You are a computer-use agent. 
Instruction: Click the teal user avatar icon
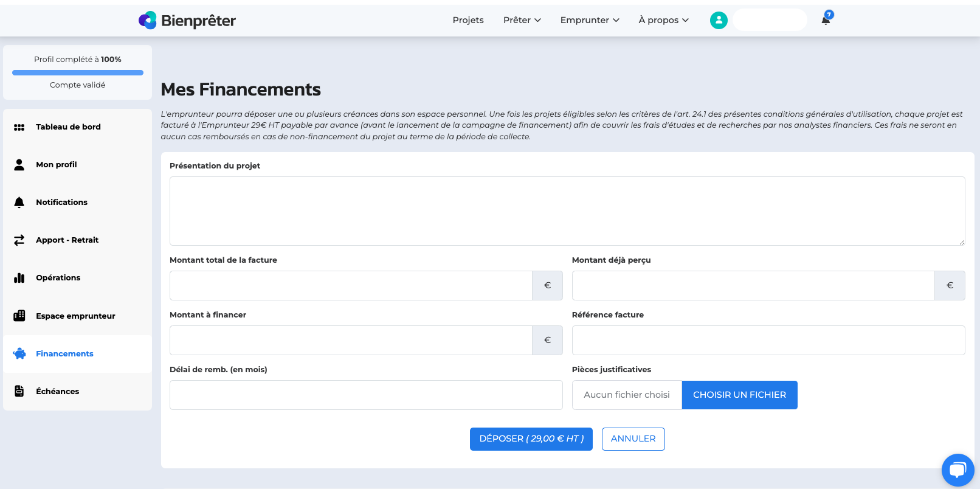tap(719, 21)
